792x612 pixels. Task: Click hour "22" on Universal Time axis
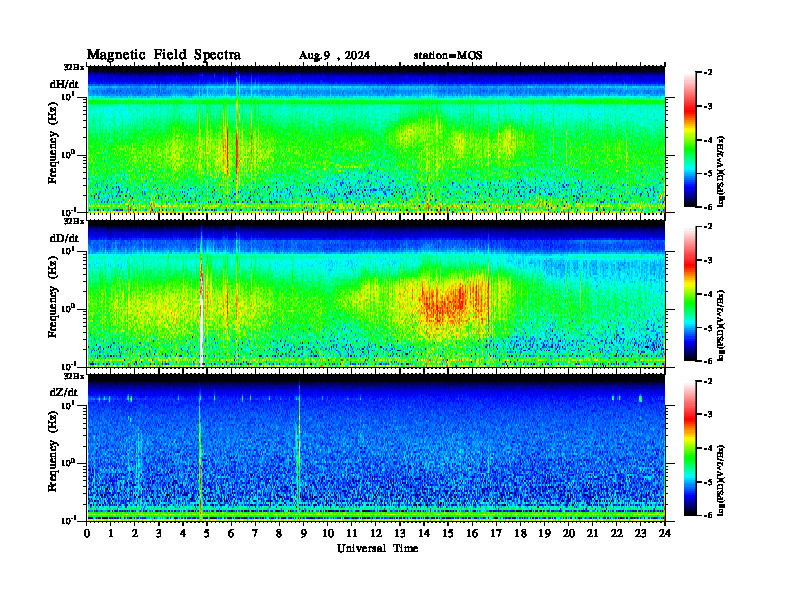click(x=617, y=533)
